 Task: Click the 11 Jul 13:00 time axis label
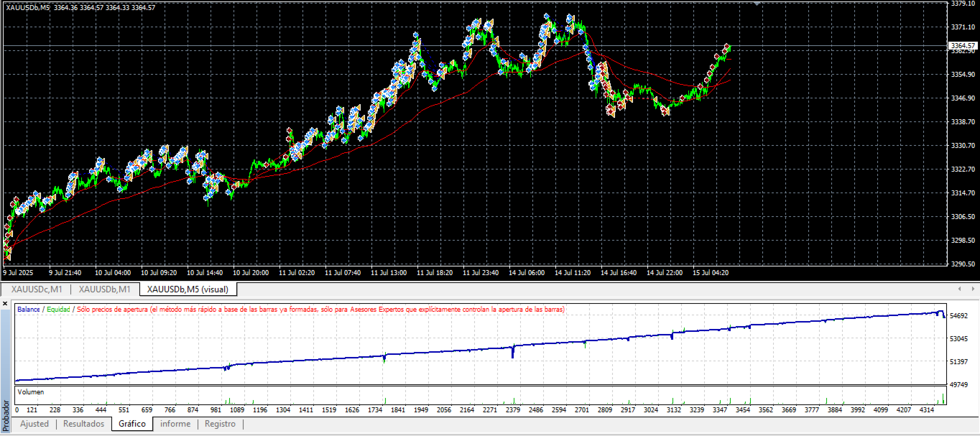(x=389, y=273)
